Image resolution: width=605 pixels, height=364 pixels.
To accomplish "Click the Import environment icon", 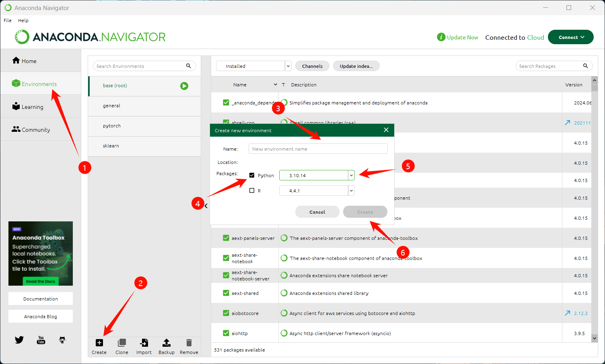I will coord(144,343).
